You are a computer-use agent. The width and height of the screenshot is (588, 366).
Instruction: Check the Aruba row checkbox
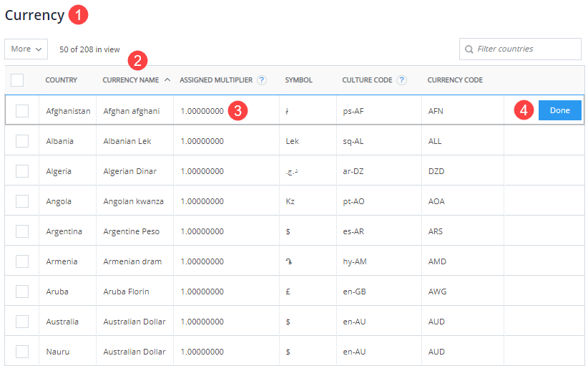pyautogui.click(x=22, y=292)
